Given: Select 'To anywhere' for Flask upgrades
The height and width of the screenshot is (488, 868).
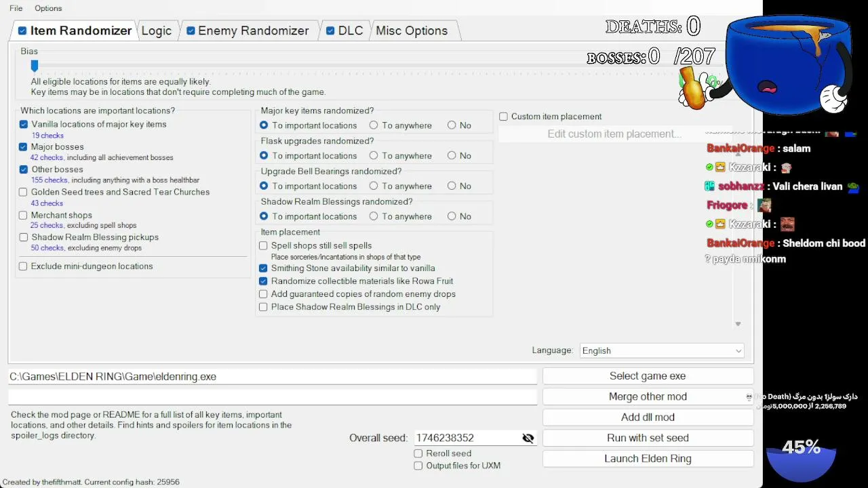Looking at the screenshot, I should click(374, 156).
